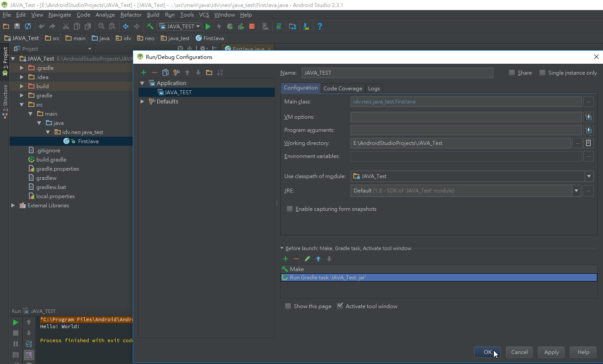Screen dimensions: 603x364
Task: Edit the selected Before launch task with the pencil
Action: tap(307, 259)
